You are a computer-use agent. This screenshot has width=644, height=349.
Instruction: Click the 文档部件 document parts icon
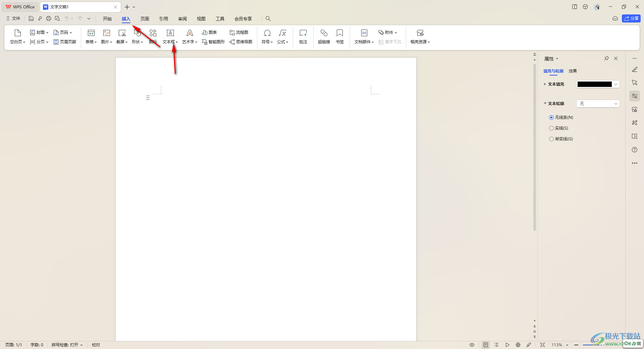(x=364, y=33)
